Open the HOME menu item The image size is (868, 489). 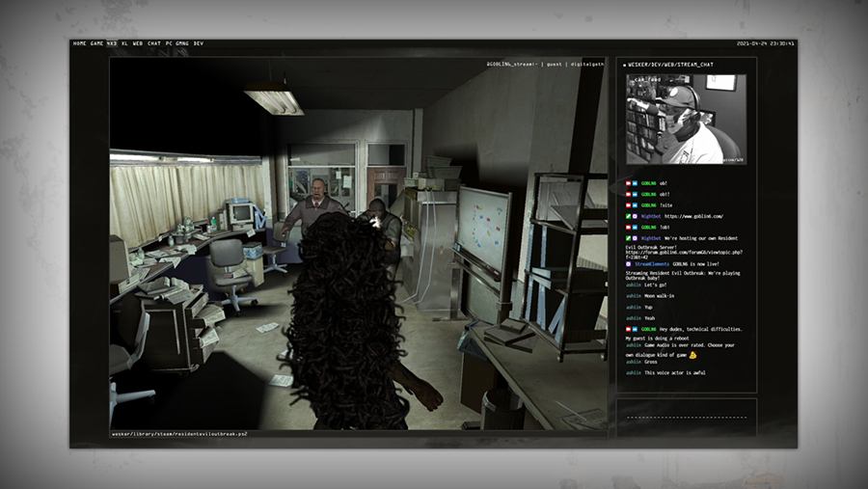80,43
